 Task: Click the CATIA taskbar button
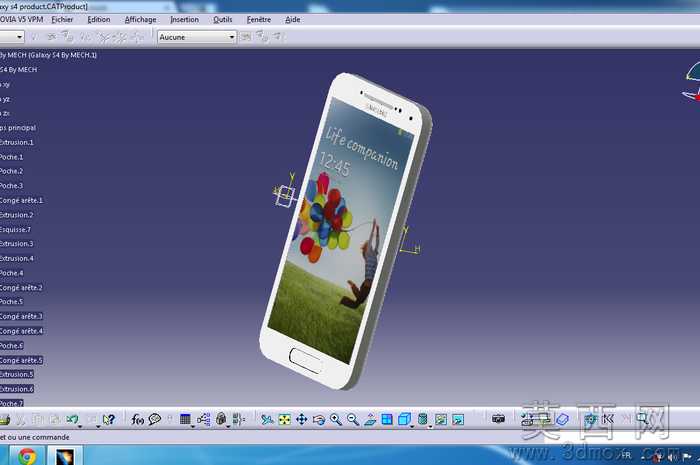[x=65, y=456]
